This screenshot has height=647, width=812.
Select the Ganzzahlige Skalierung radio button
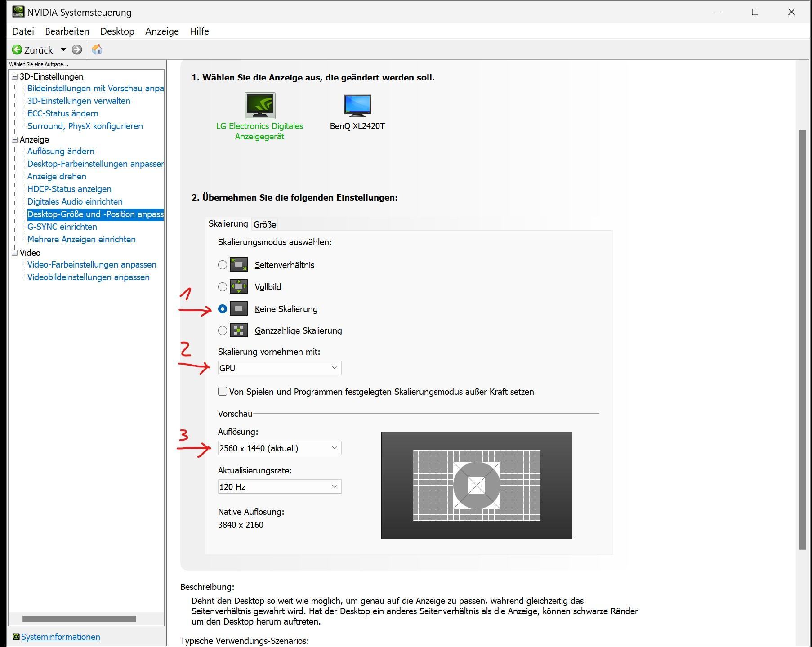click(223, 330)
